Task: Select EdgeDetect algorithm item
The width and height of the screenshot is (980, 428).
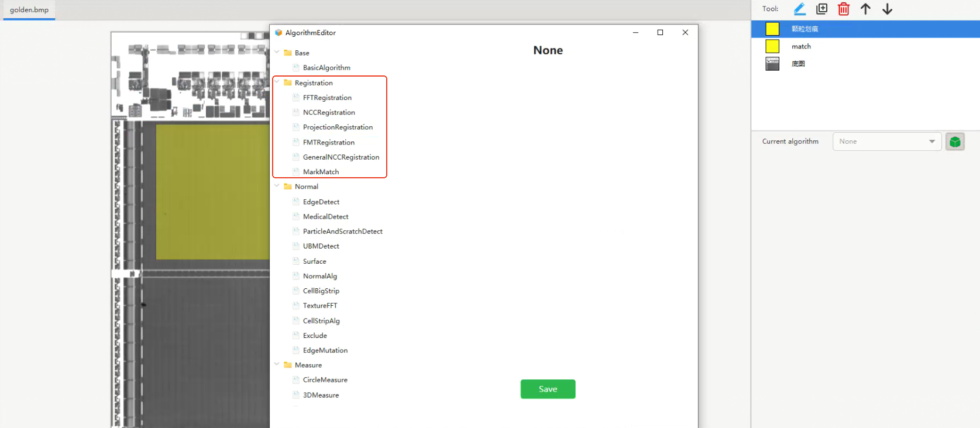Action: tap(321, 202)
